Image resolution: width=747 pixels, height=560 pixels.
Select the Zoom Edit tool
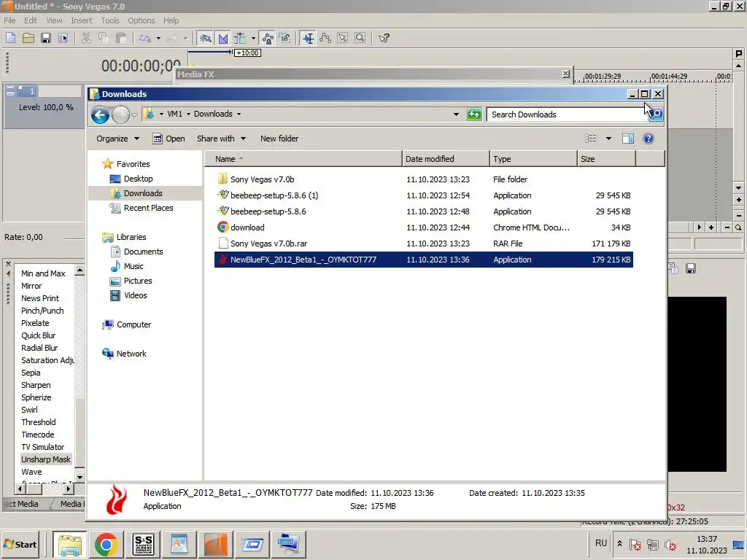click(x=360, y=38)
